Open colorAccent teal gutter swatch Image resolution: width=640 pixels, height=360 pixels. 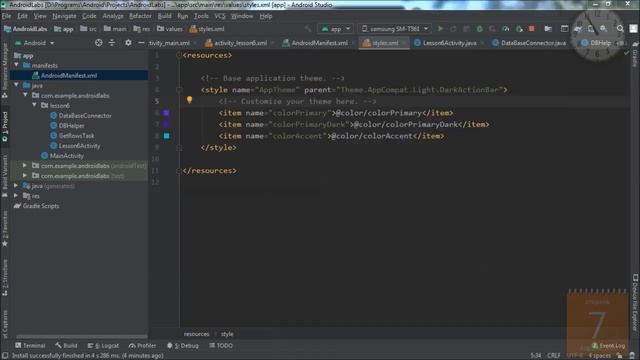[x=167, y=136]
